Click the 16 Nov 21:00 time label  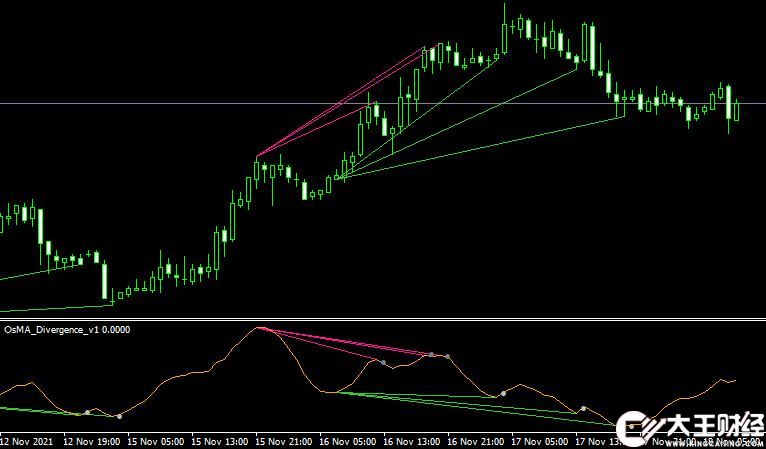tap(476, 442)
